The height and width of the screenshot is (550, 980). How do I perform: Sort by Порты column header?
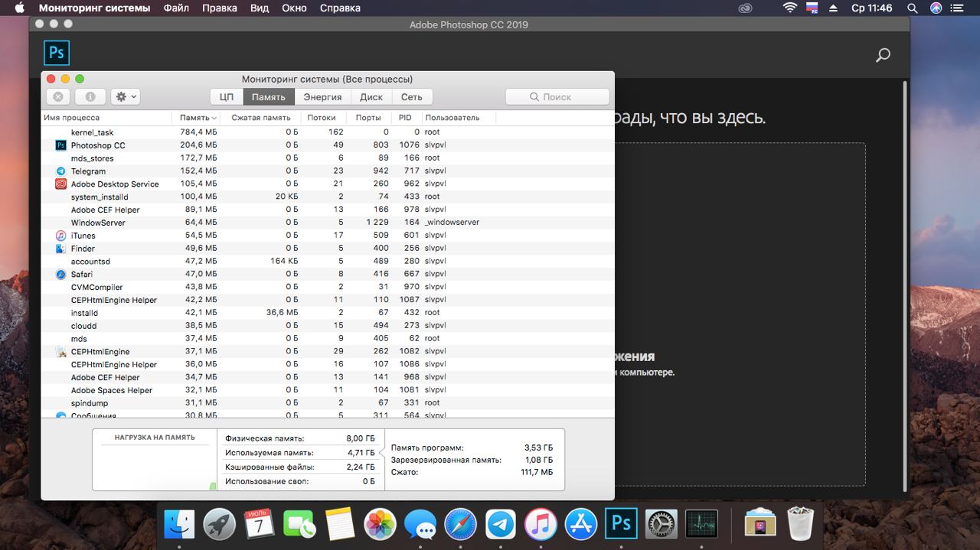pos(368,118)
